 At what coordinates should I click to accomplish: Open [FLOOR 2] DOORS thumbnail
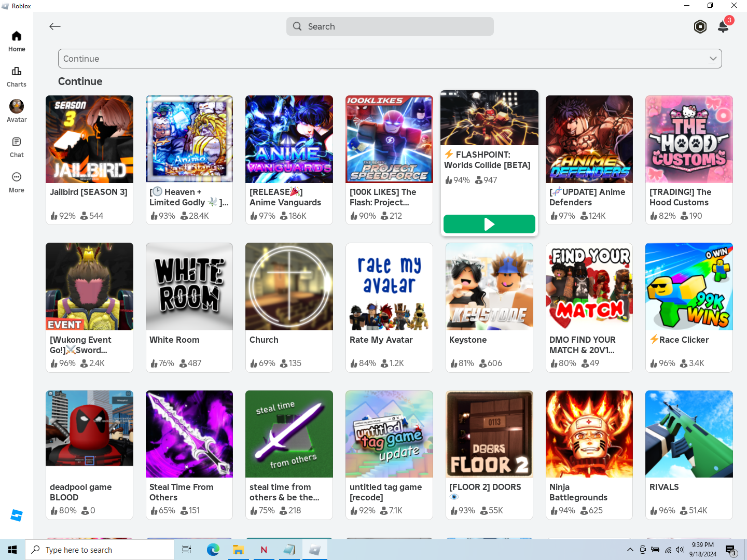point(489,434)
